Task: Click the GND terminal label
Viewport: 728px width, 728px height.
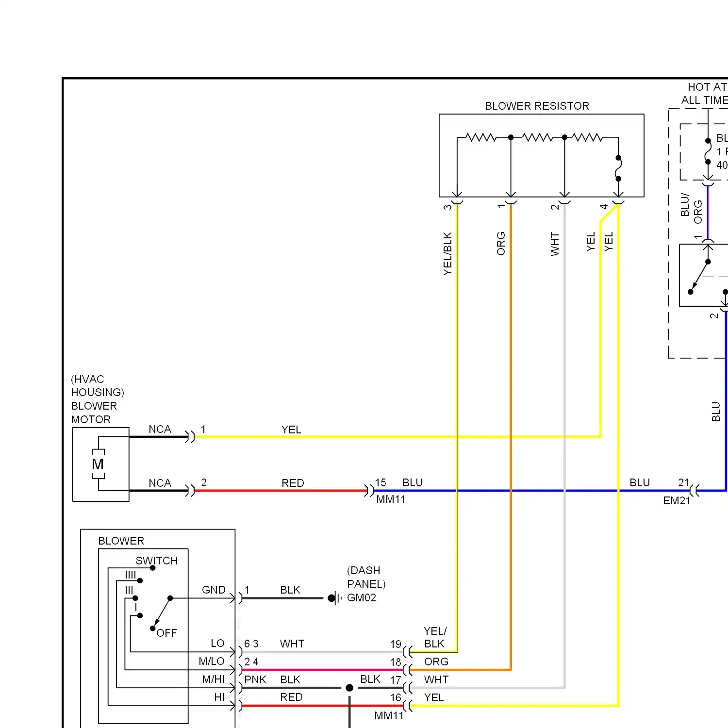Action: [214, 590]
